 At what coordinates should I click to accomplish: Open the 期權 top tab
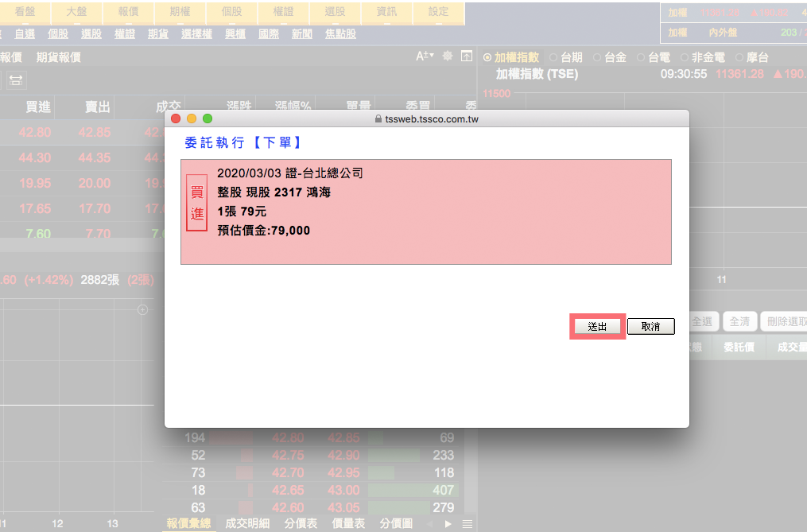180,12
